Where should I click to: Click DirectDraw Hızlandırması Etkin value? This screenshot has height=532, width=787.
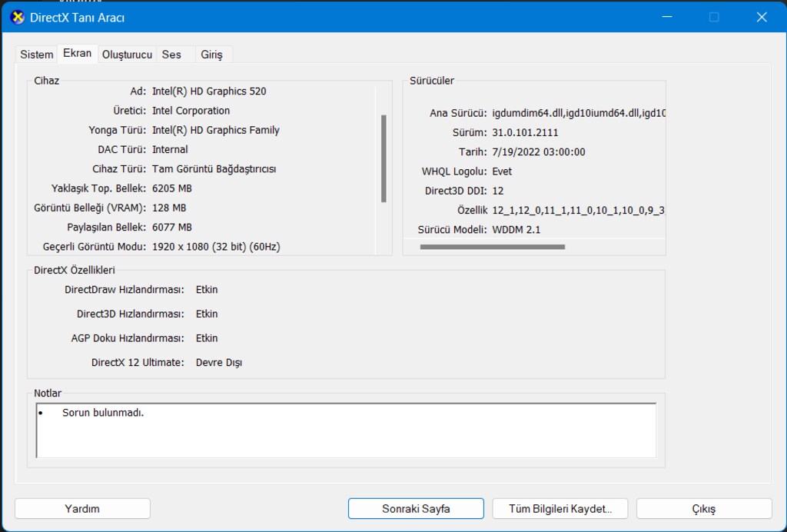pos(207,290)
